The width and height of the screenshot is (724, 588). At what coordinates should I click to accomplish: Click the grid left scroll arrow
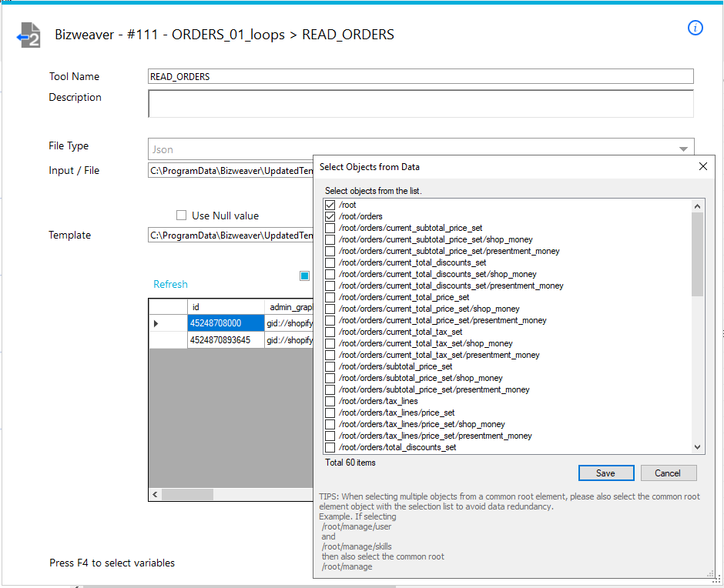point(155,495)
